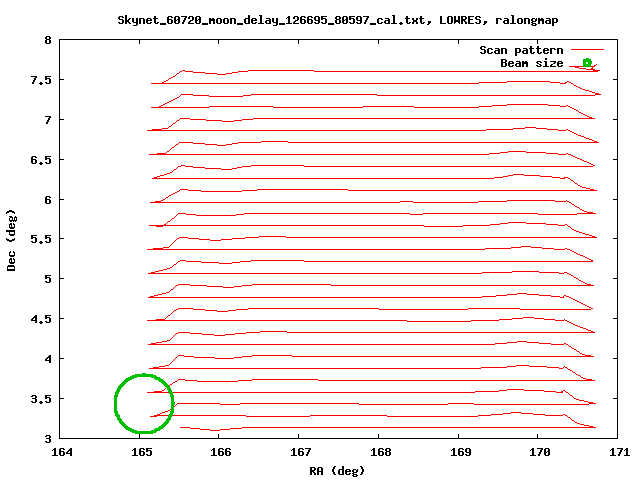Click the x-axis tick label 169

pos(460,452)
